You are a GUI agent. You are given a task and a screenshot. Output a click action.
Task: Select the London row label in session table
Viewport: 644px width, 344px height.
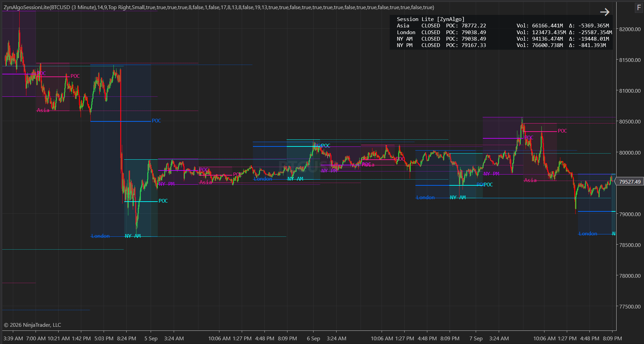click(x=406, y=32)
